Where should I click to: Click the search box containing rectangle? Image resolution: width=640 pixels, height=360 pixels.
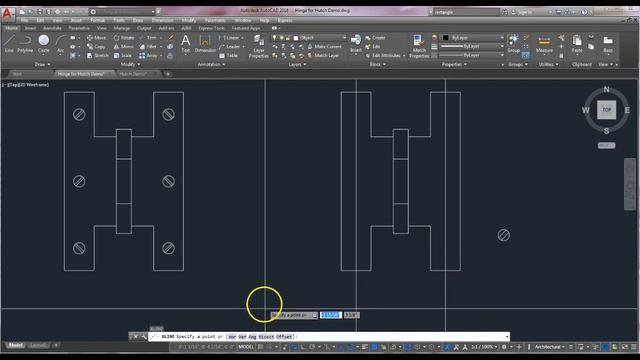tap(467, 12)
